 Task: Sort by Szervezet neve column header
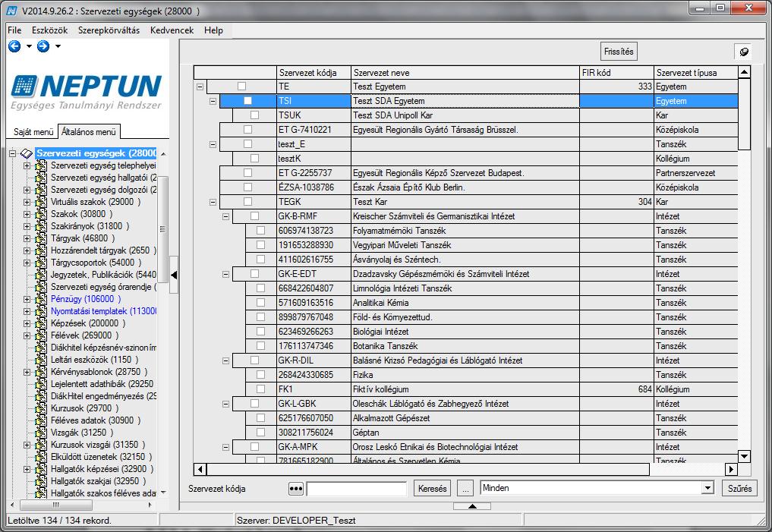[x=465, y=72]
